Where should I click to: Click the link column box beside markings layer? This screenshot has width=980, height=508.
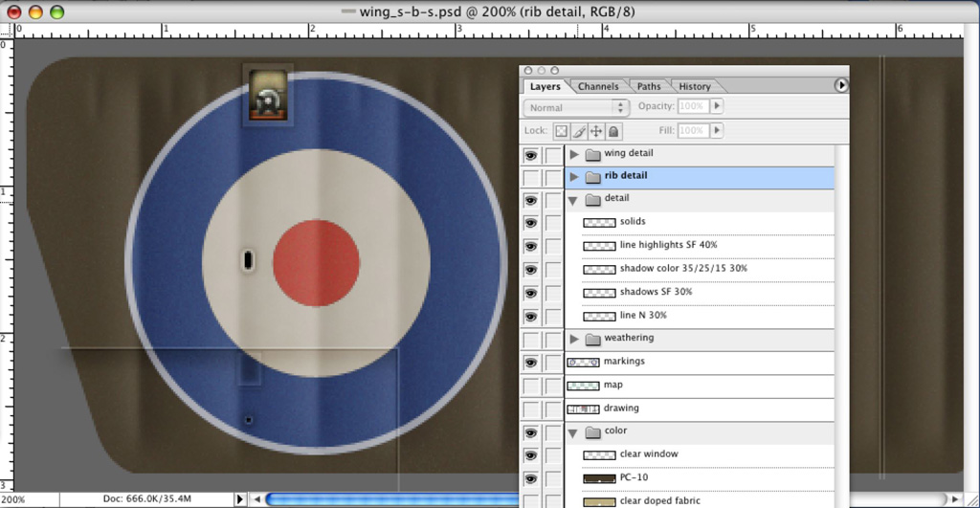553,363
